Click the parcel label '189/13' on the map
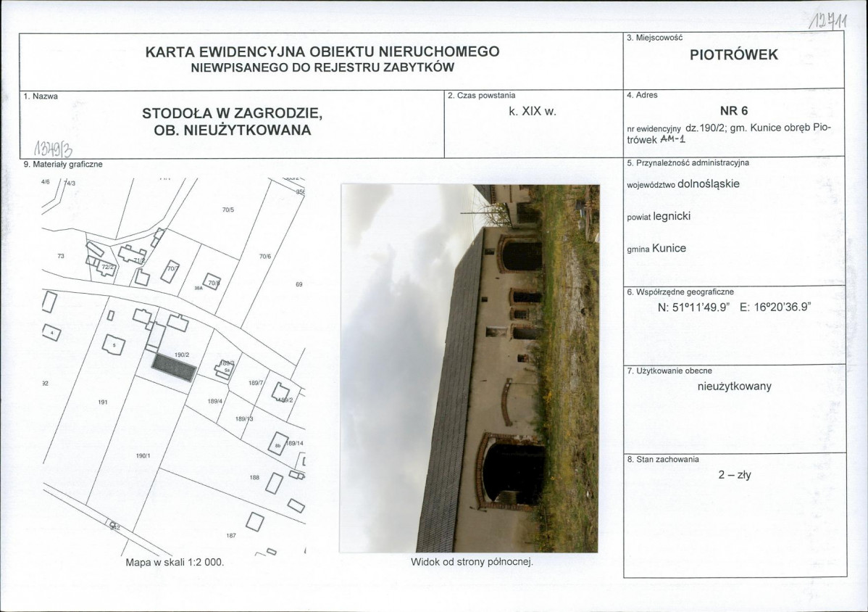Image resolution: width=868 pixels, height=612 pixels. tap(244, 419)
